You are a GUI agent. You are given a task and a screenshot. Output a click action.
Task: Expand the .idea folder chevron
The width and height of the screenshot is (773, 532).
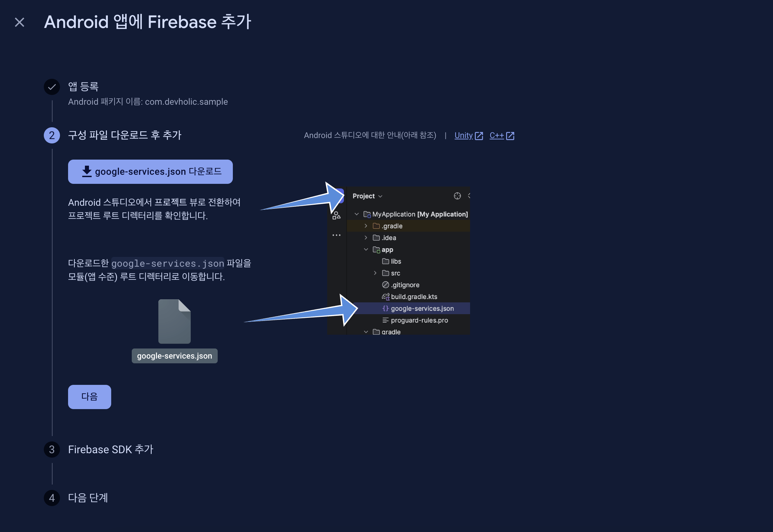coord(366,238)
